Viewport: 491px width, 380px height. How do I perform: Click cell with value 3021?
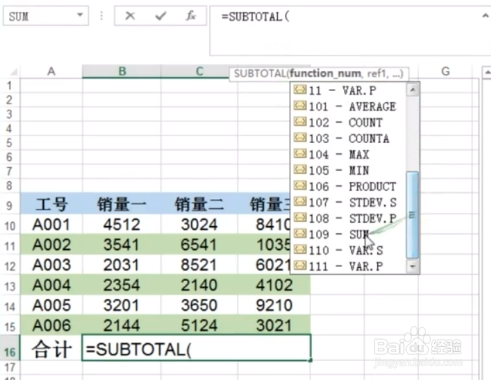pyautogui.click(x=274, y=325)
